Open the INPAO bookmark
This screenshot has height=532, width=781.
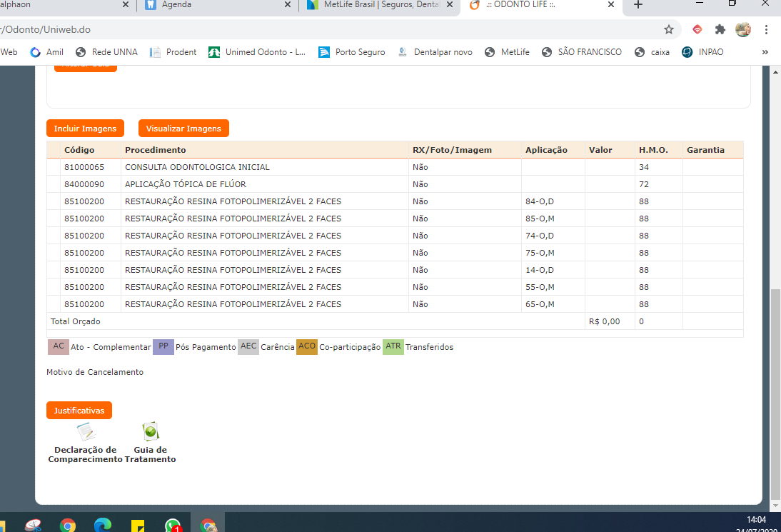pos(702,52)
